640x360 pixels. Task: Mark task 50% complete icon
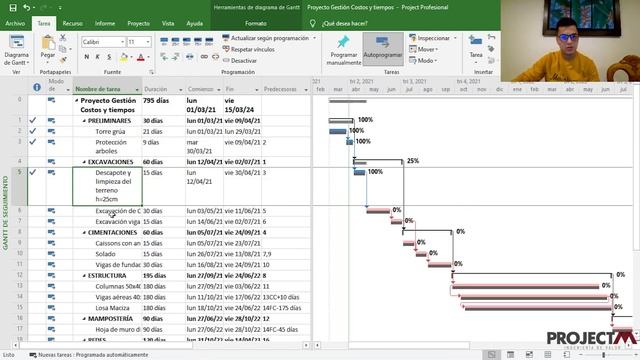[x=187, y=41]
